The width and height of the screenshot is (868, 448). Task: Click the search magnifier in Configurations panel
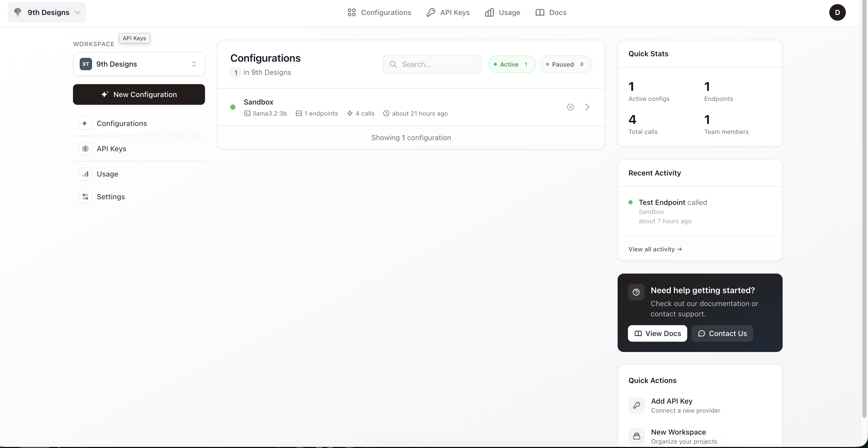pos(393,64)
